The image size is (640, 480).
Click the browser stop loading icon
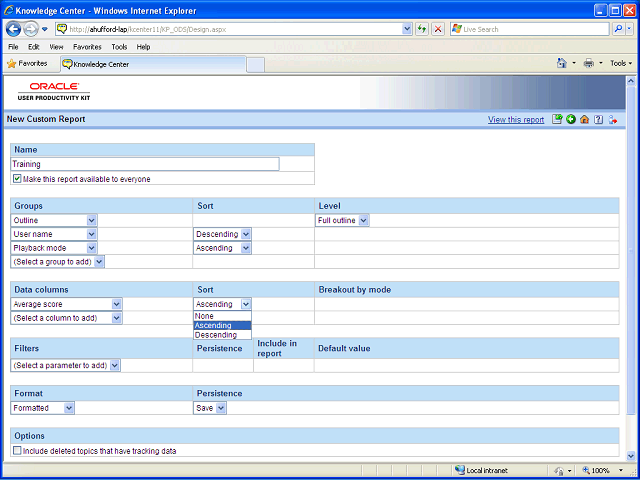coord(438,29)
